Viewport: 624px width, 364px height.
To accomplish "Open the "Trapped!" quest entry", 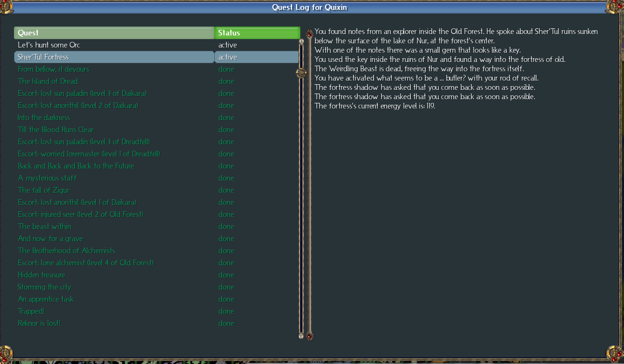I will click(x=114, y=311).
